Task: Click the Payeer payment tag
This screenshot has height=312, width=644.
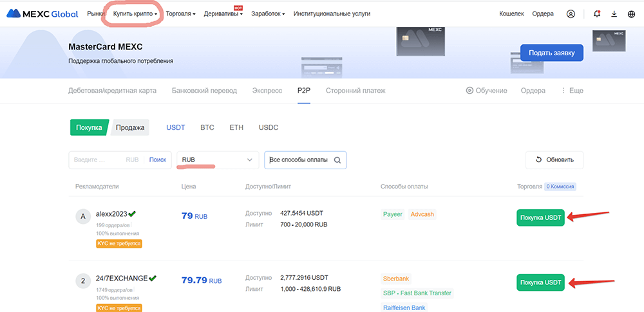Action: coord(392,214)
